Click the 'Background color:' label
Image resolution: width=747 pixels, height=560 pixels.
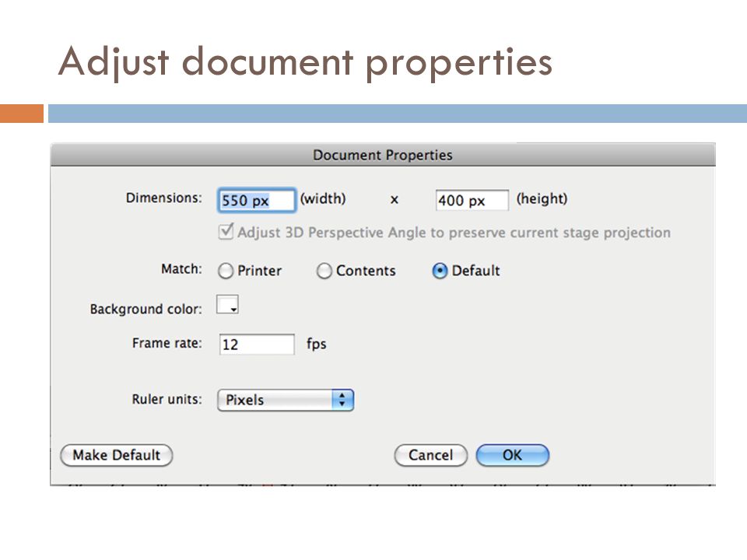click(x=146, y=309)
